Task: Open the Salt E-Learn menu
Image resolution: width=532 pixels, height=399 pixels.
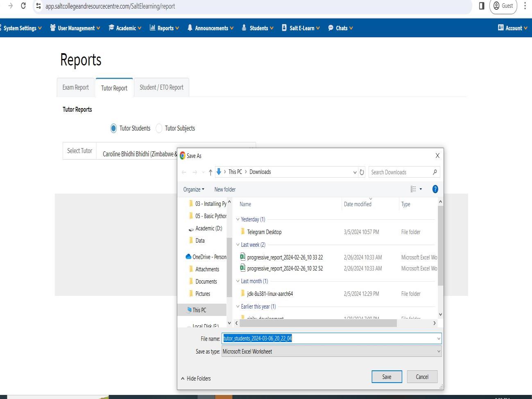Action: (301, 28)
